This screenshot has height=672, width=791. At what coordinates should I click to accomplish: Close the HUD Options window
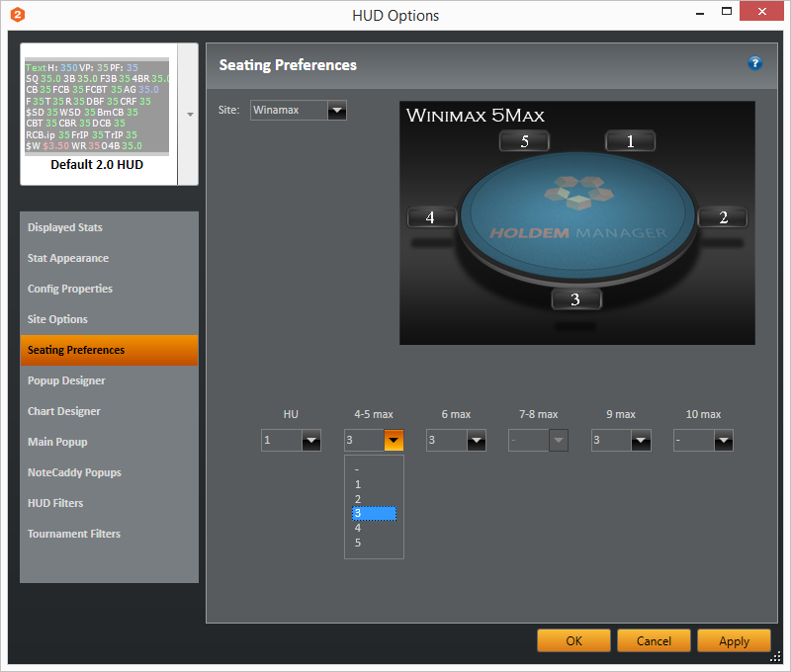[761, 11]
